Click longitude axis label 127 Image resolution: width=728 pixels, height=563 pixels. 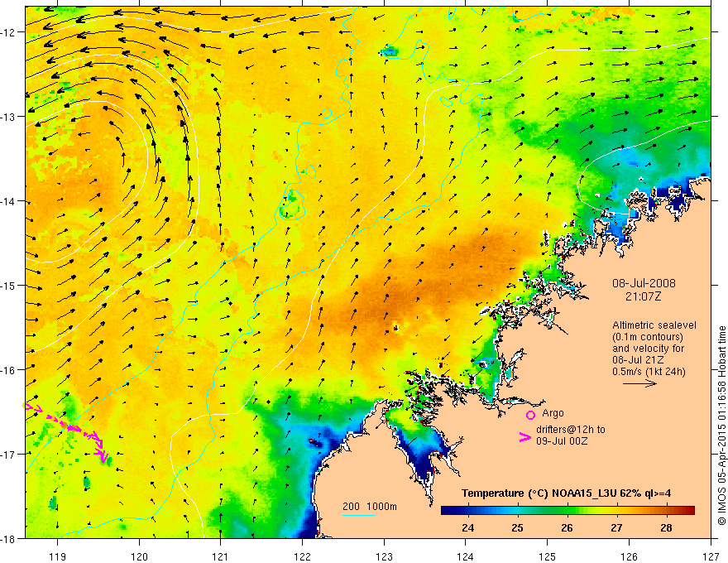click(711, 556)
